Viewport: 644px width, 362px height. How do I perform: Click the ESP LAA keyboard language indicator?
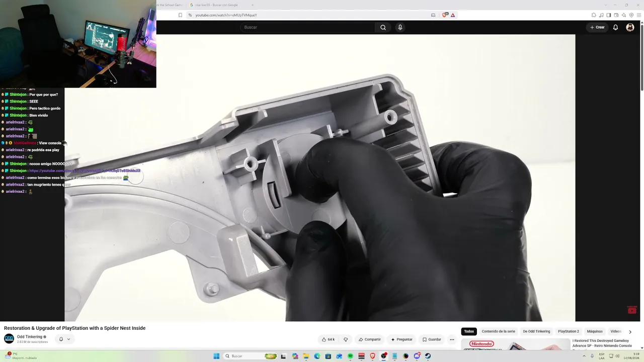602,356
